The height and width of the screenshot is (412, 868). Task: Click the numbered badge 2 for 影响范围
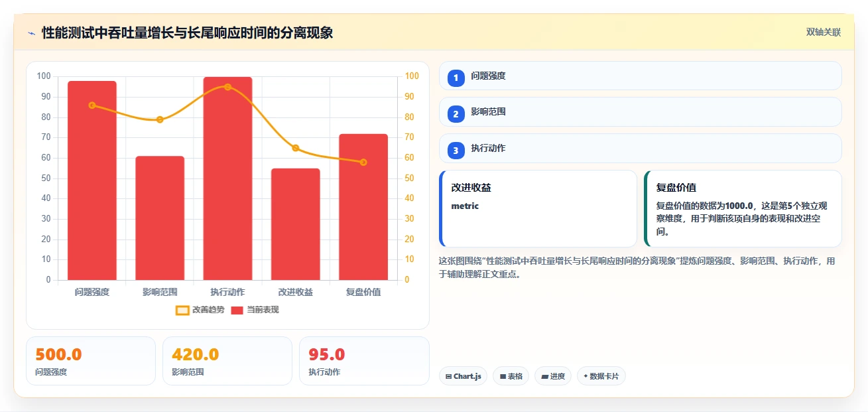456,113
